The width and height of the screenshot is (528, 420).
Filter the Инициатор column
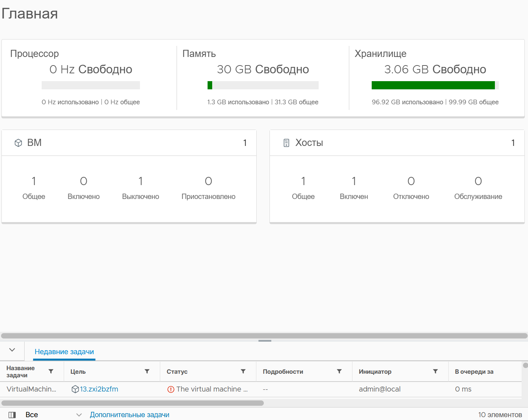pyautogui.click(x=435, y=371)
